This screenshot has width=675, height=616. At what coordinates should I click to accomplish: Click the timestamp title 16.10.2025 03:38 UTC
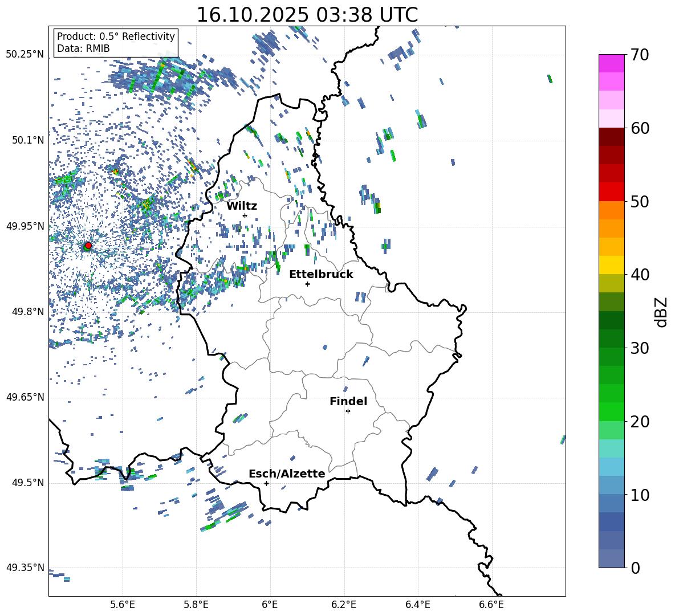tap(307, 15)
